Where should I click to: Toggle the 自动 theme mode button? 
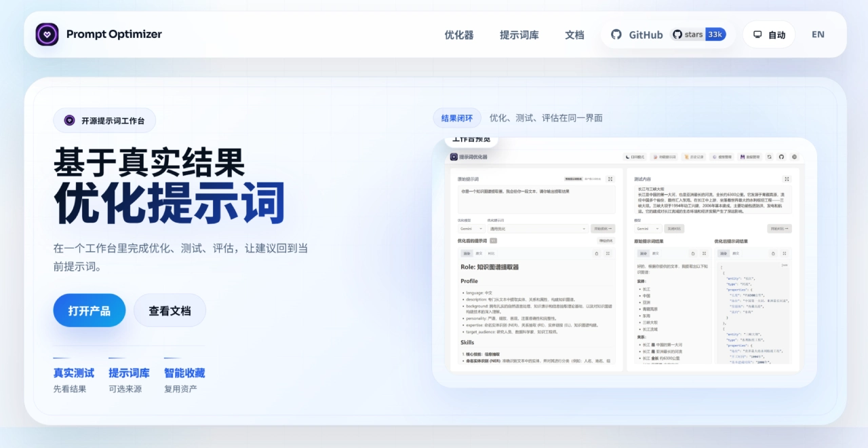[x=769, y=35]
